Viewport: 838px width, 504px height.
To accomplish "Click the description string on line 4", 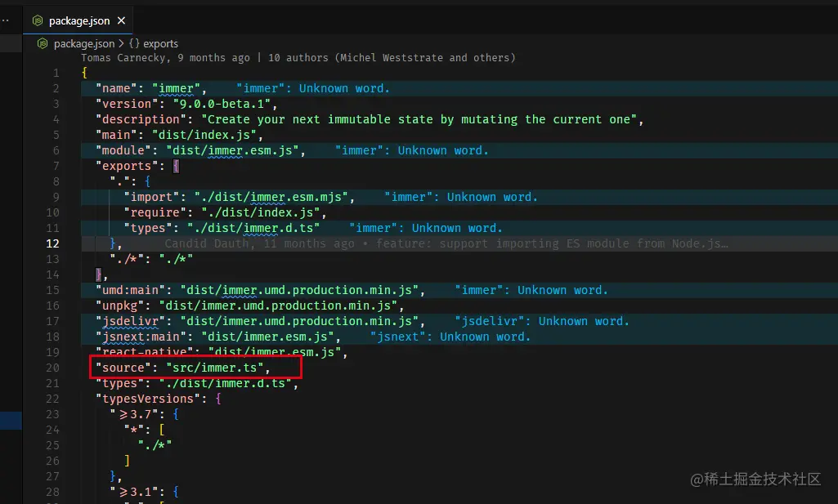I will pyautogui.click(x=419, y=119).
